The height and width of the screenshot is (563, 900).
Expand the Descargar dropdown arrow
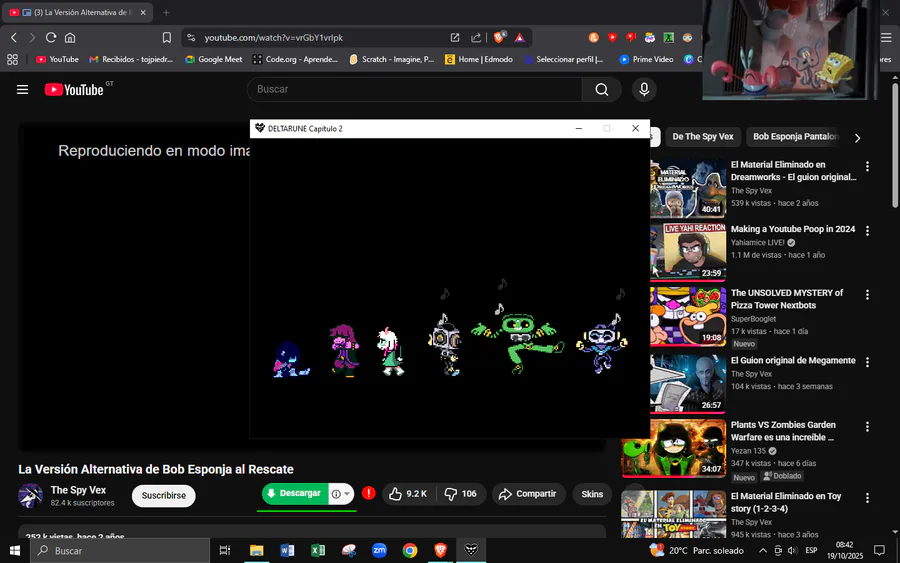click(346, 494)
